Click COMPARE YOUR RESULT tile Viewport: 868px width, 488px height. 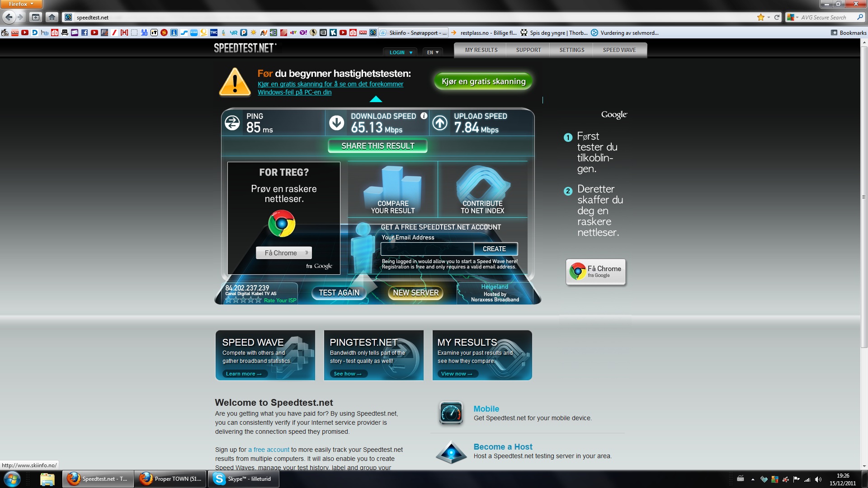click(x=393, y=190)
